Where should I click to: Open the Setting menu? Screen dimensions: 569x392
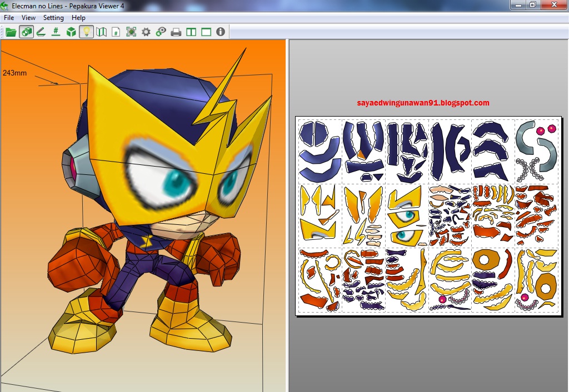click(53, 17)
